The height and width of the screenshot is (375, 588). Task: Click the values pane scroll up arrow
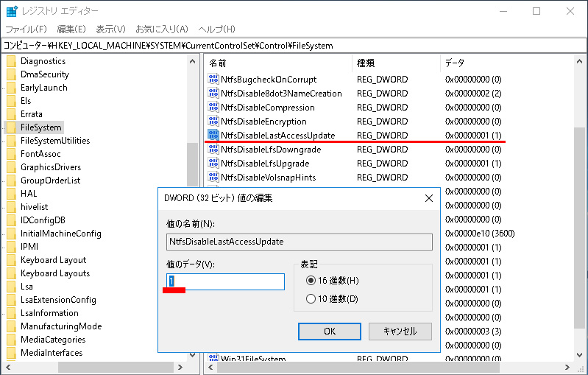579,61
